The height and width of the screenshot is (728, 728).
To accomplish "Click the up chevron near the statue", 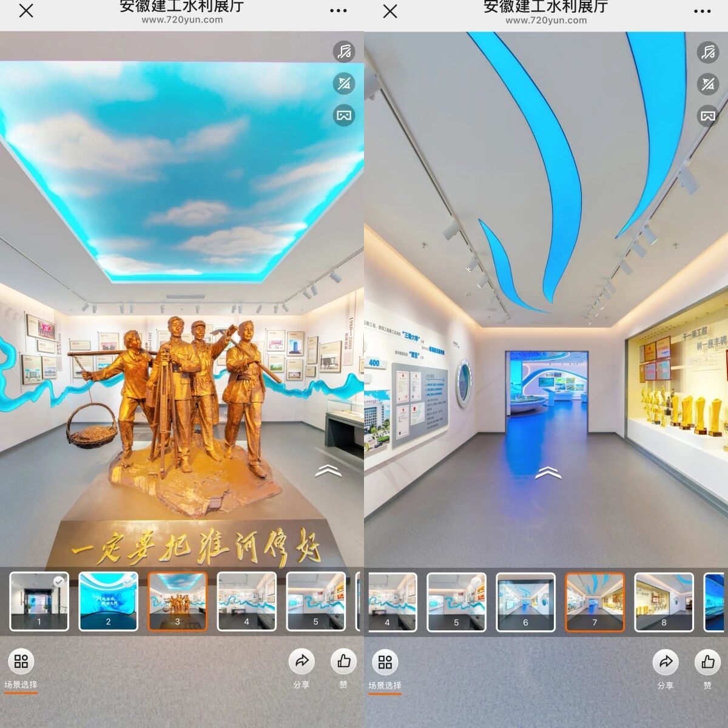I will point(328,470).
